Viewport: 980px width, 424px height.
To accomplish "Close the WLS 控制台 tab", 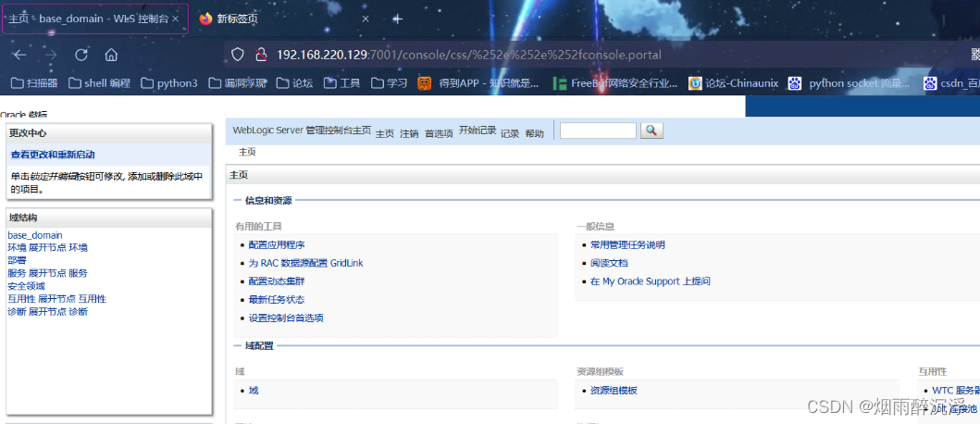I will pyautogui.click(x=176, y=19).
